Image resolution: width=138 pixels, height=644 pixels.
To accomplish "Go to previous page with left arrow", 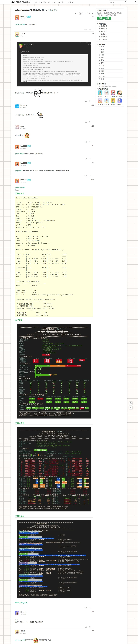I will 75,14.
